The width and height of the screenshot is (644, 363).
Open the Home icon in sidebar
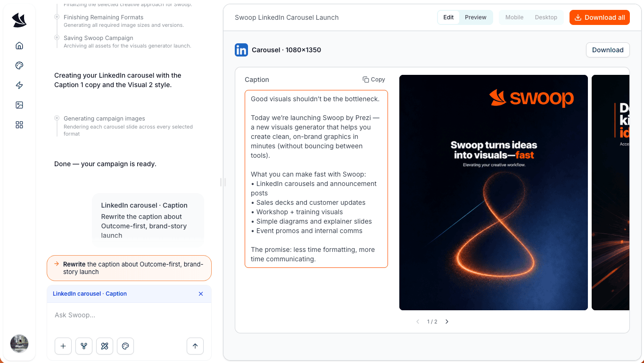19,46
